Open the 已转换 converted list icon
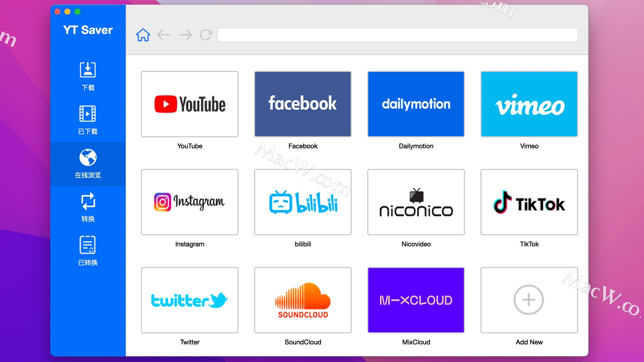 pos(88,245)
